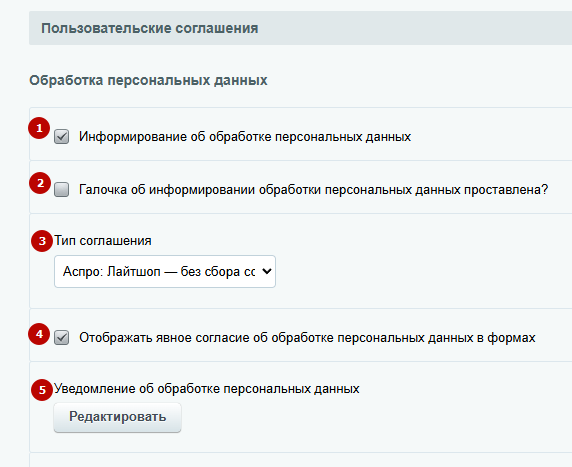Enable 'Галочка об информировании... проставлена?' checkbox
The width and height of the screenshot is (572, 467).
click(x=61, y=190)
